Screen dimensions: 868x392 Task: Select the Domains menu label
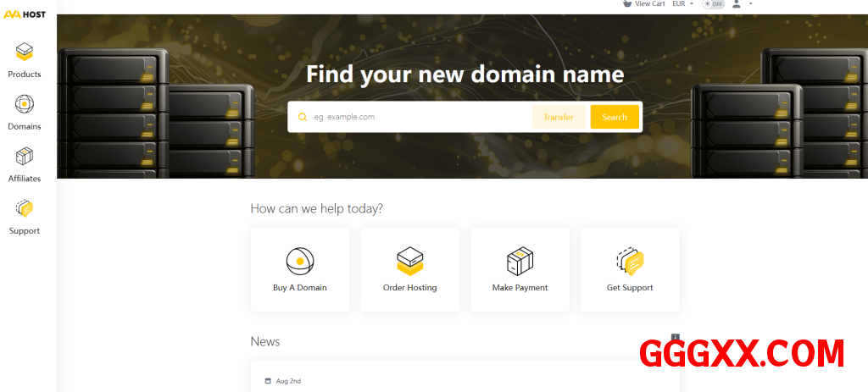(x=25, y=126)
